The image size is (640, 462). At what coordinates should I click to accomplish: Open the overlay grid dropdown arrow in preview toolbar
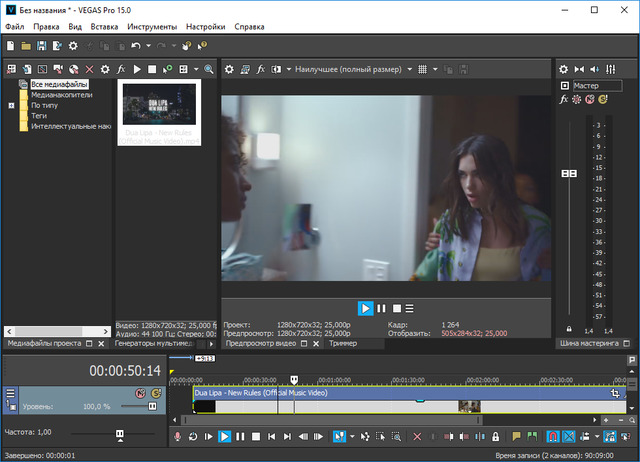(437, 70)
